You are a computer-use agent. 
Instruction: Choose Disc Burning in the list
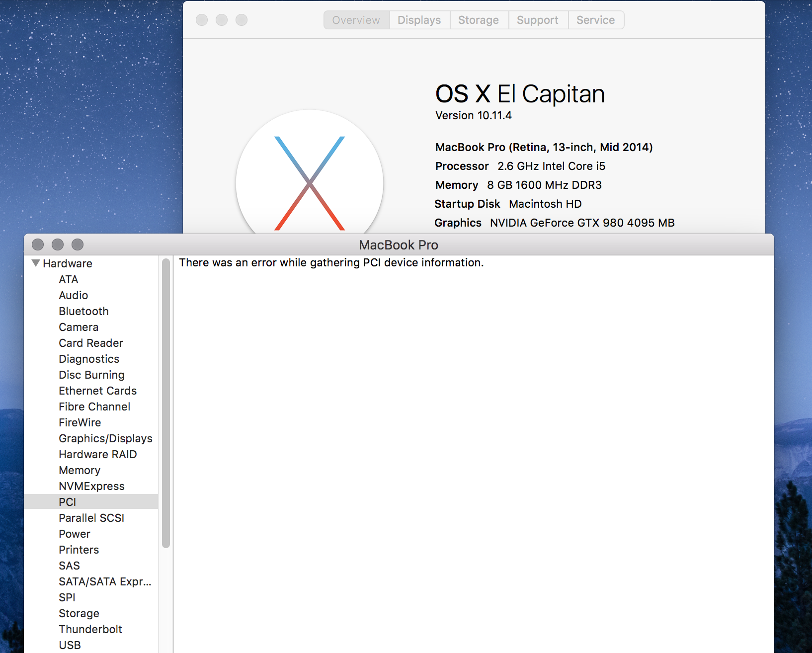point(91,375)
